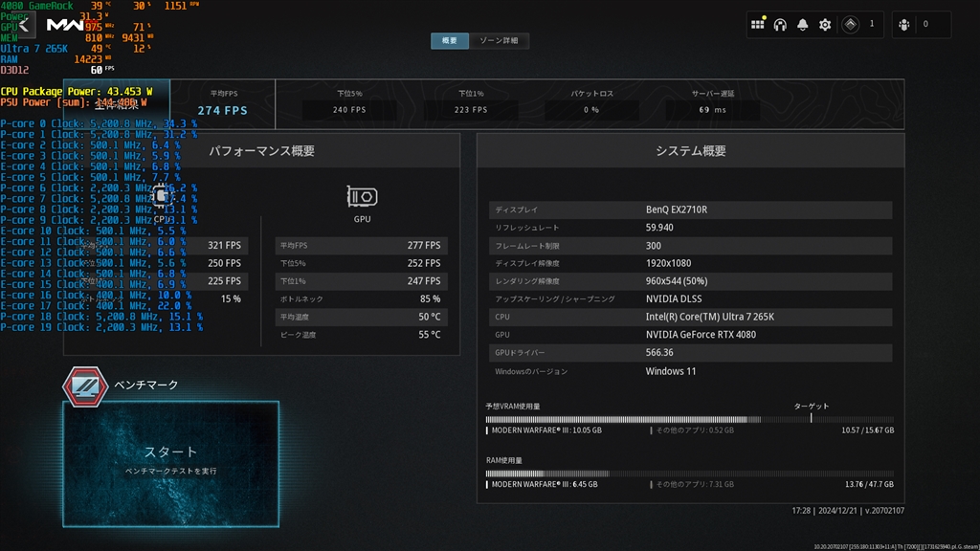
Task: Click RAM その他のアプリ: 7.31 GB label
Action: 695,484
